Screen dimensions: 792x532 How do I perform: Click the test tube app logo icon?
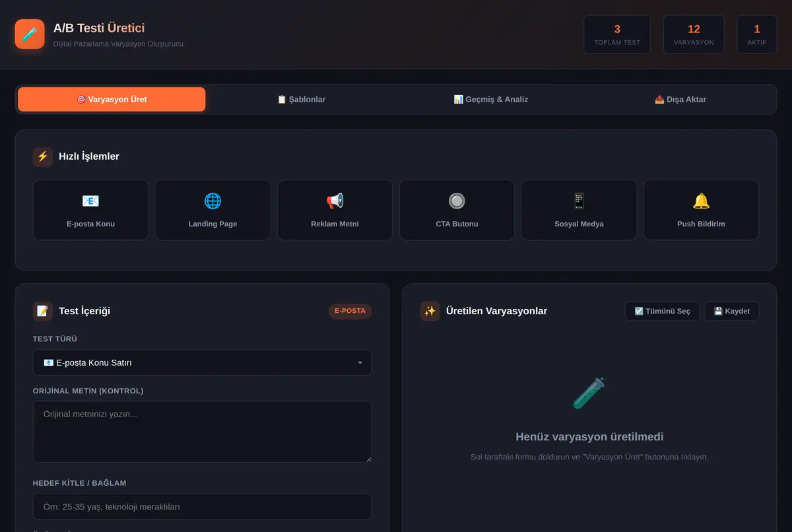tap(30, 34)
